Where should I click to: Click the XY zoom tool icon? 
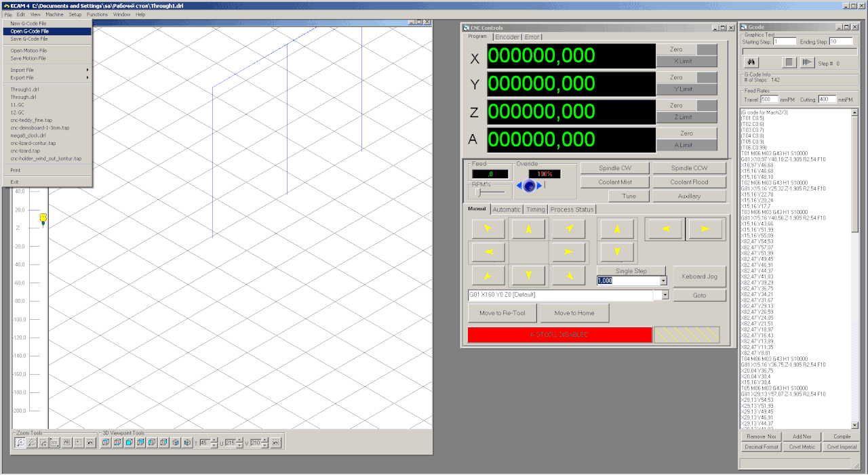54,442
